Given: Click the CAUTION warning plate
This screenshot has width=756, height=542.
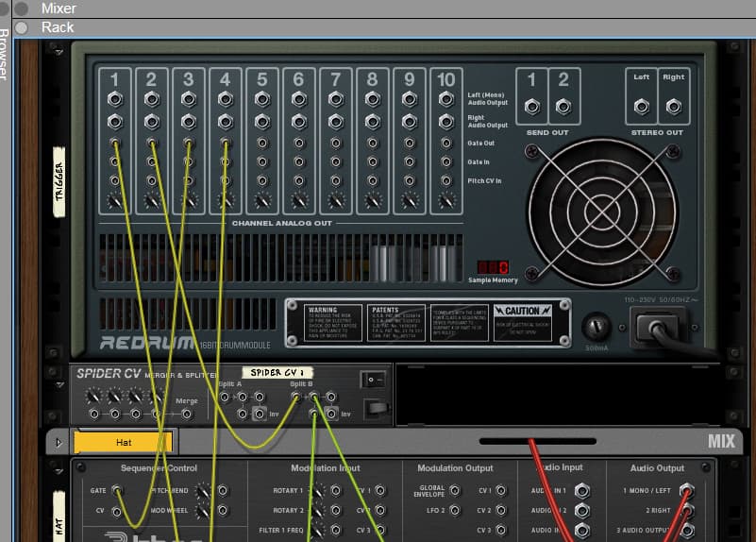Looking at the screenshot, I should (523, 323).
